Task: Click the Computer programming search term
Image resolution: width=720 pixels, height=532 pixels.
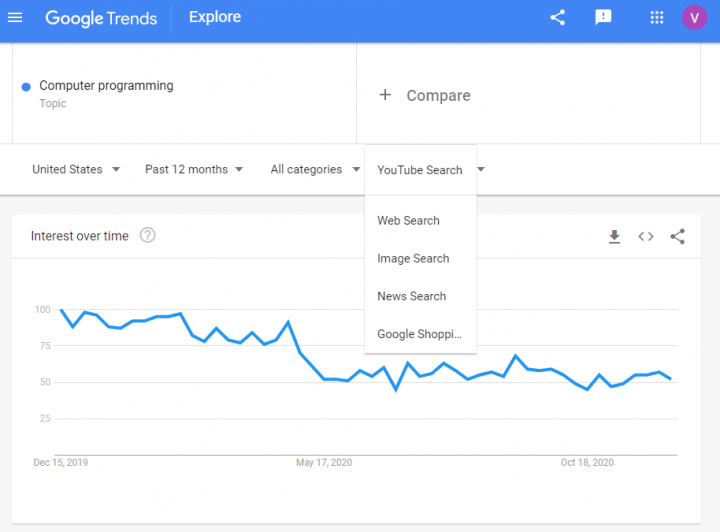Action: tap(106, 85)
